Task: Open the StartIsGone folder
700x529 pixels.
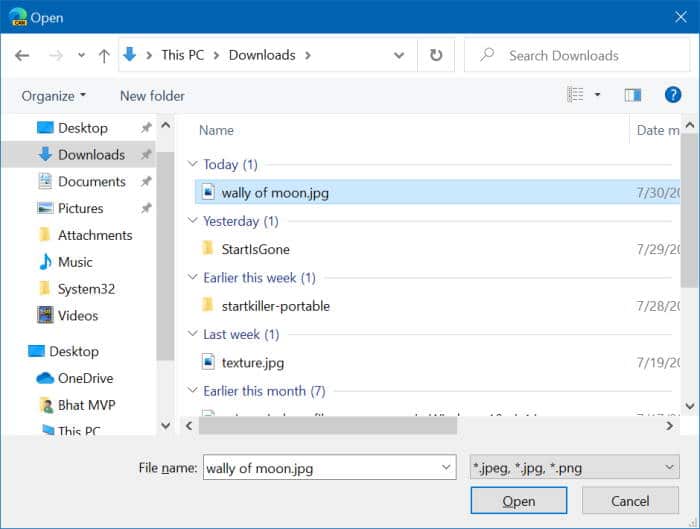Action: click(255, 249)
